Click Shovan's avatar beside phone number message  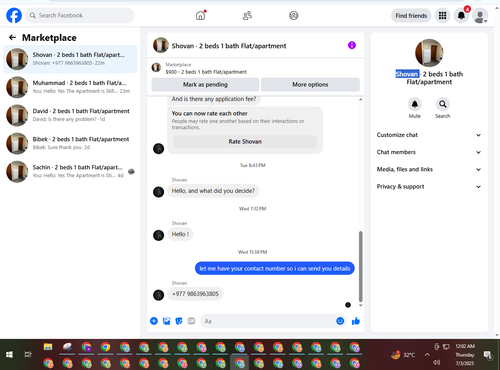158,295
